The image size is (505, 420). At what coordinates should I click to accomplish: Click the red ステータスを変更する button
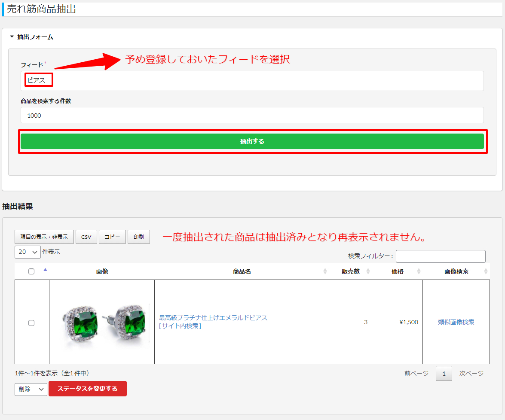[x=88, y=389]
